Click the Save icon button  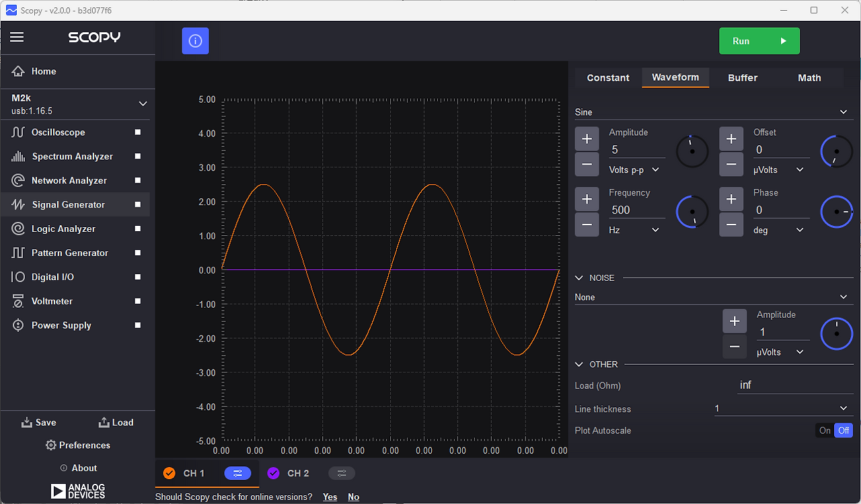coord(38,423)
